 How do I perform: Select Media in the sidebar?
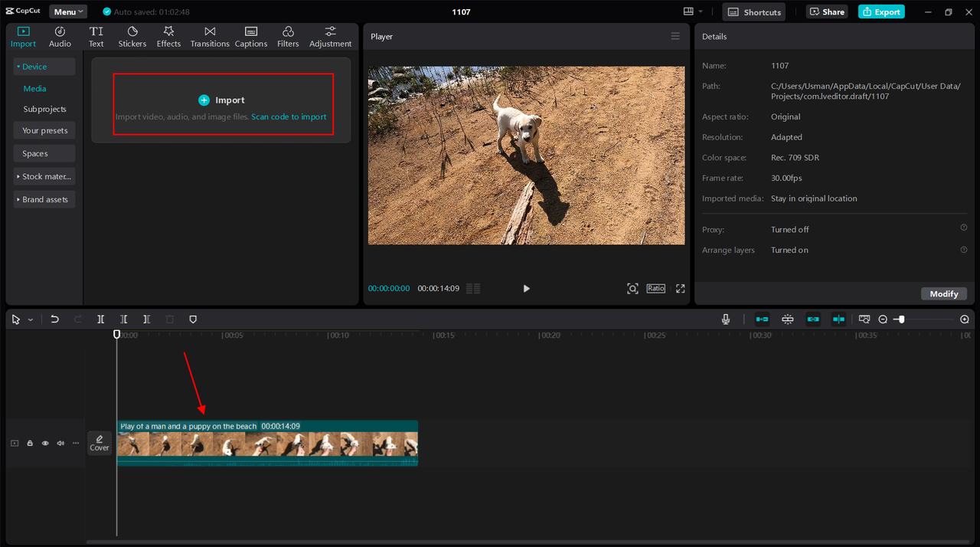[34, 89]
